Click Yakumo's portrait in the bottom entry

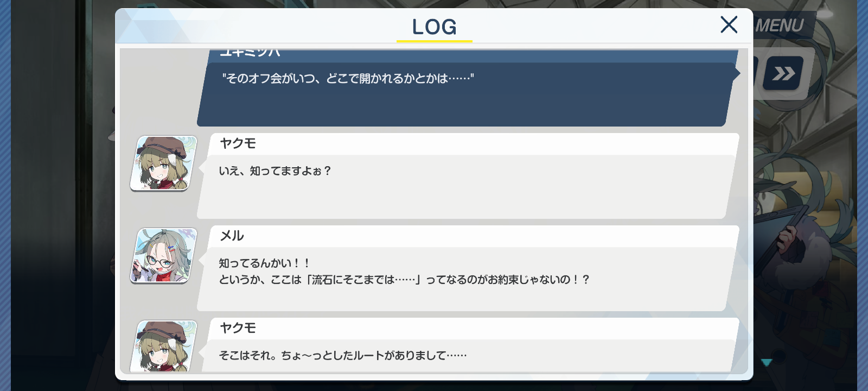(x=163, y=346)
